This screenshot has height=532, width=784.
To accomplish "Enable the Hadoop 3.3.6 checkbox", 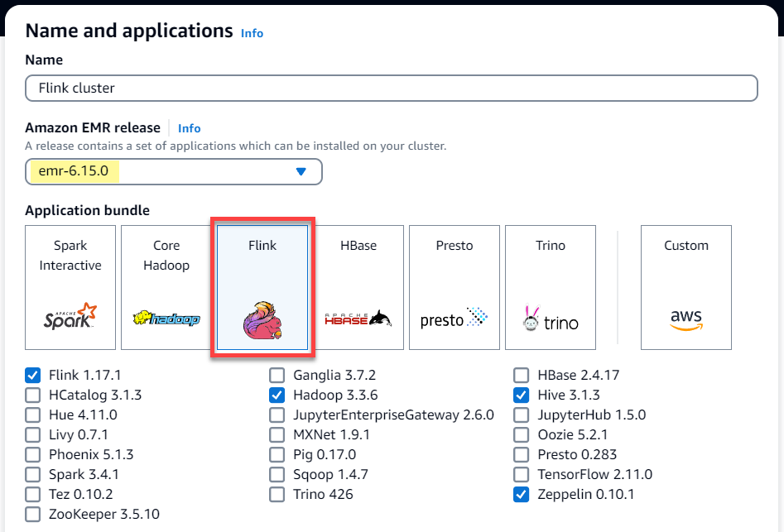I will [277, 395].
